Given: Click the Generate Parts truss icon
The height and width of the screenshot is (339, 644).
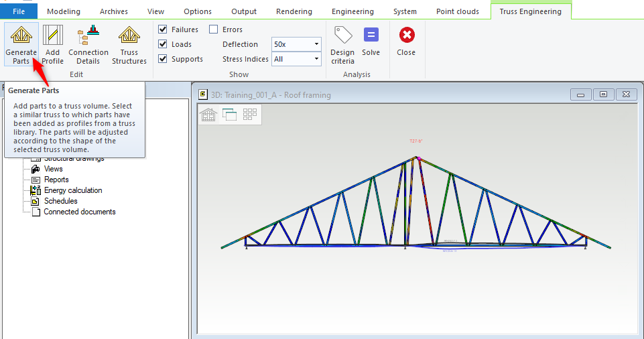Looking at the screenshot, I should click(21, 36).
